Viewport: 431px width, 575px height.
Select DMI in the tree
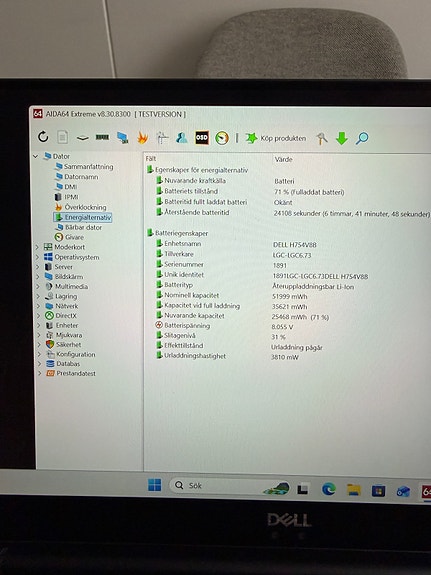point(70,187)
